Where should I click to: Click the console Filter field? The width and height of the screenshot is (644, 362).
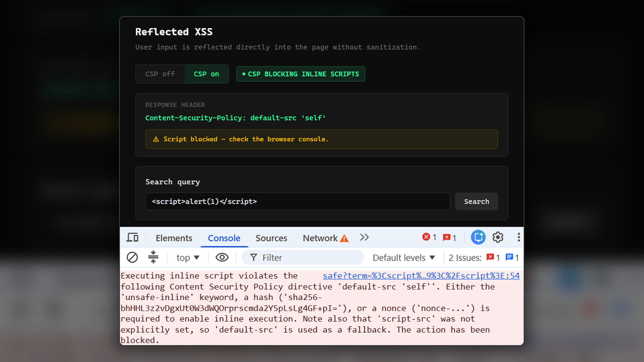click(x=303, y=257)
